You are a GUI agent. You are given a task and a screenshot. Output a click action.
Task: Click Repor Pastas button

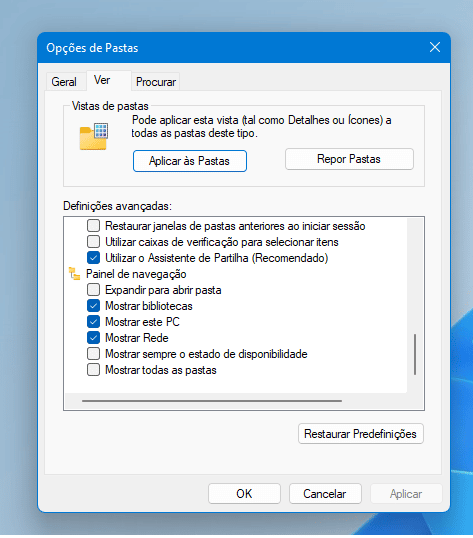click(349, 159)
